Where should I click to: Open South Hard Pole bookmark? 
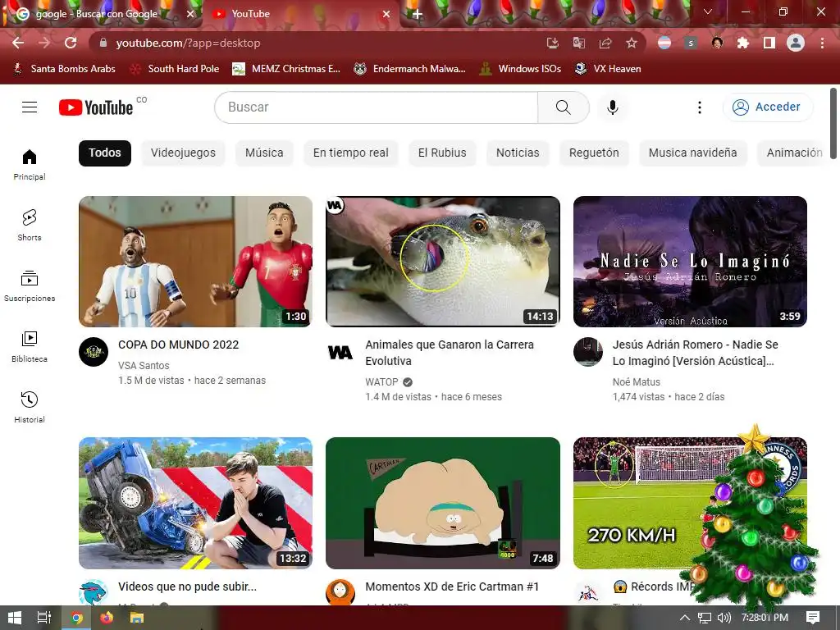point(176,69)
